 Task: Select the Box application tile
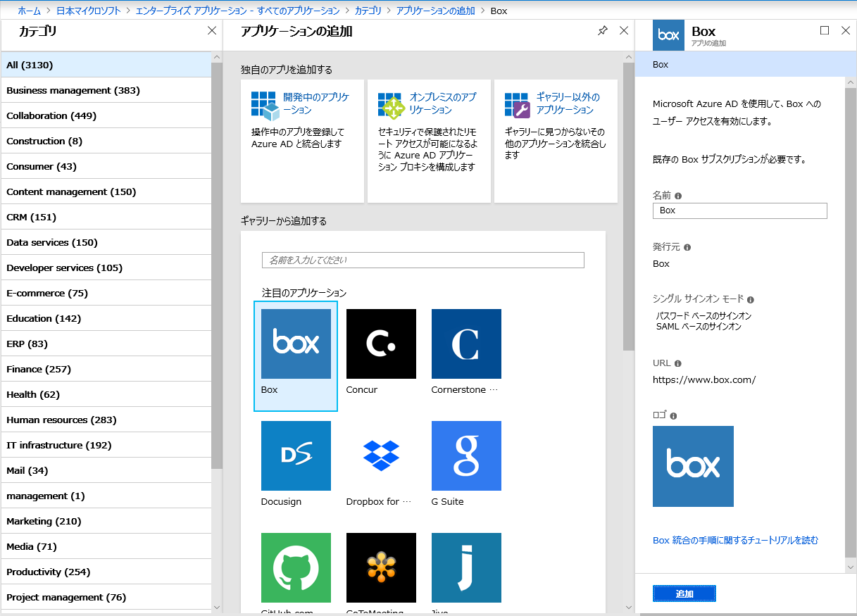tap(296, 356)
